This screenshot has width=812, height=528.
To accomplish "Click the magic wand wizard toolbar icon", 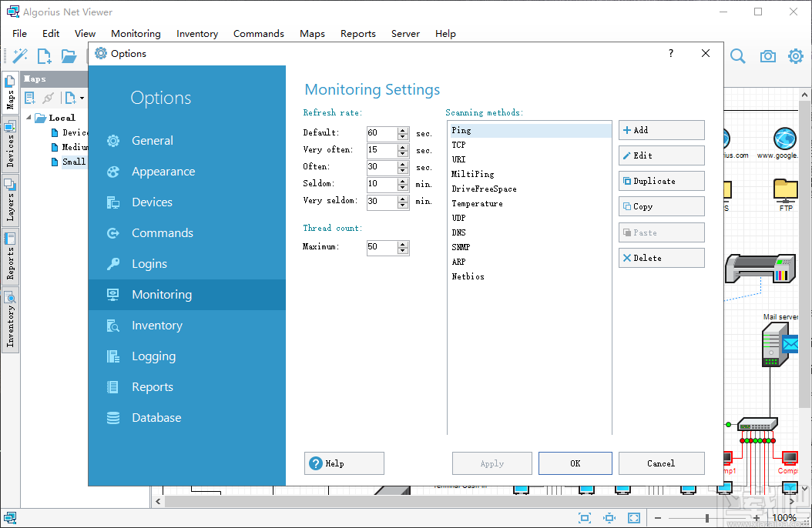I will [x=20, y=56].
